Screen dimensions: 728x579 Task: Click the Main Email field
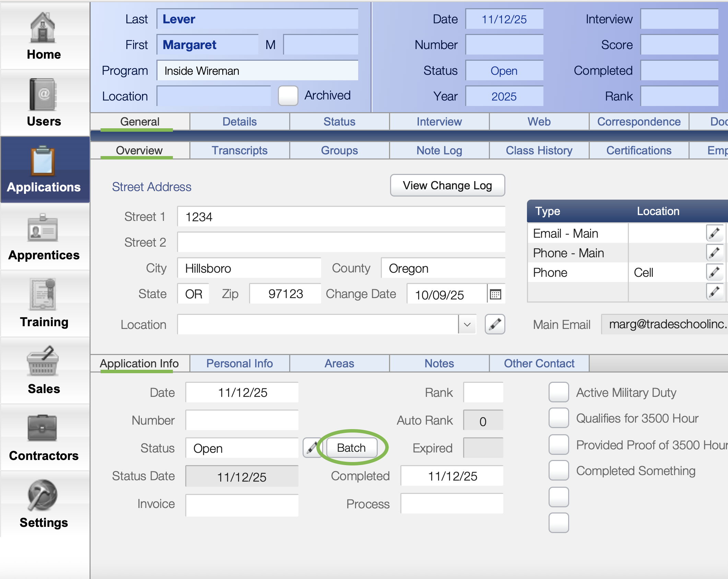665,324
